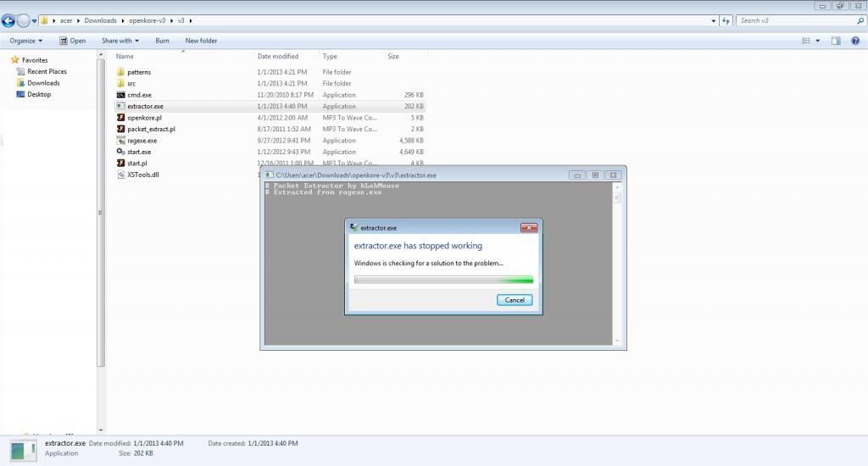Image resolution: width=868 pixels, height=466 pixels.
Task: Minimize the console window
Action: tap(576, 175)
